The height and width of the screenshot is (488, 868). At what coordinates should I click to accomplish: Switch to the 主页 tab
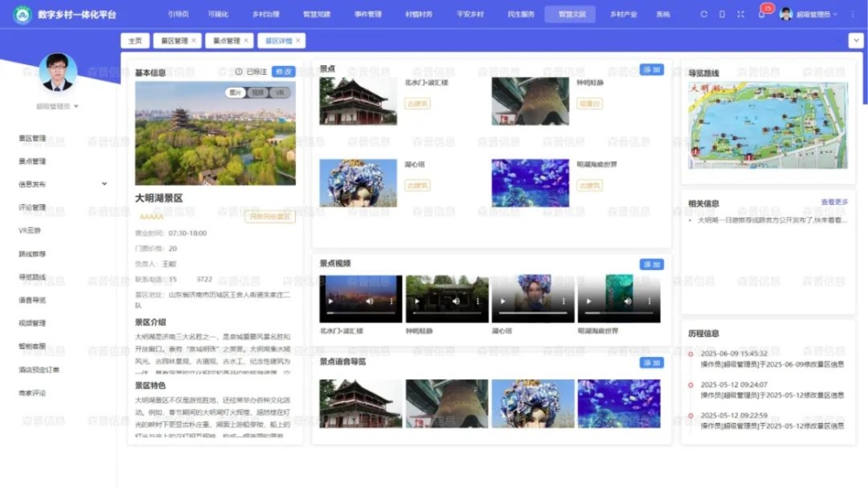tap(135, 41)
